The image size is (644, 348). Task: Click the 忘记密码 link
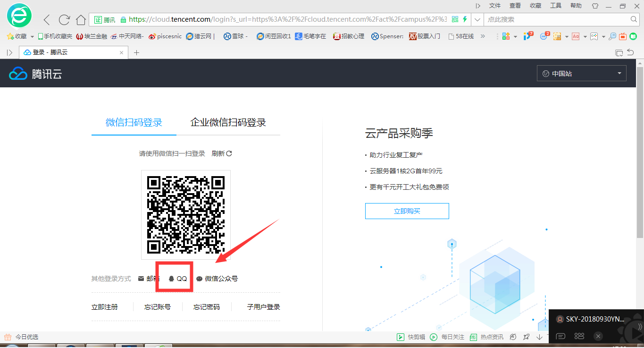pos(207,307)
